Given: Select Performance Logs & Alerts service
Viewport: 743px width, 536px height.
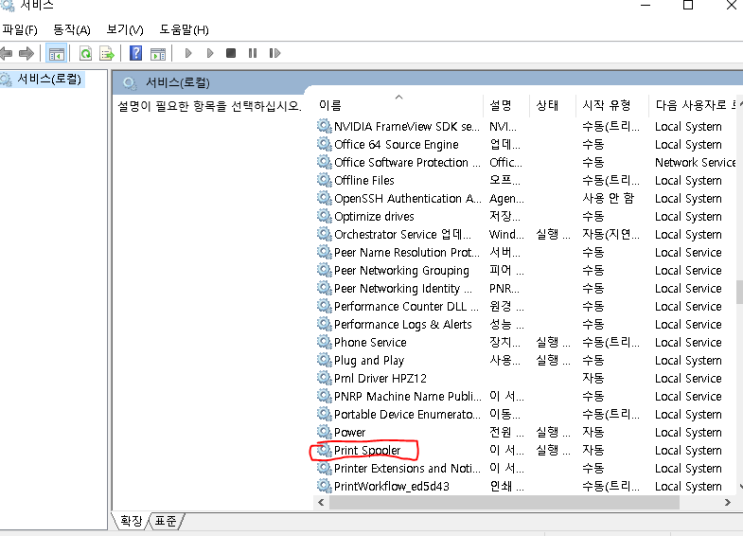Looking at the screenshot, I should 525,325.
